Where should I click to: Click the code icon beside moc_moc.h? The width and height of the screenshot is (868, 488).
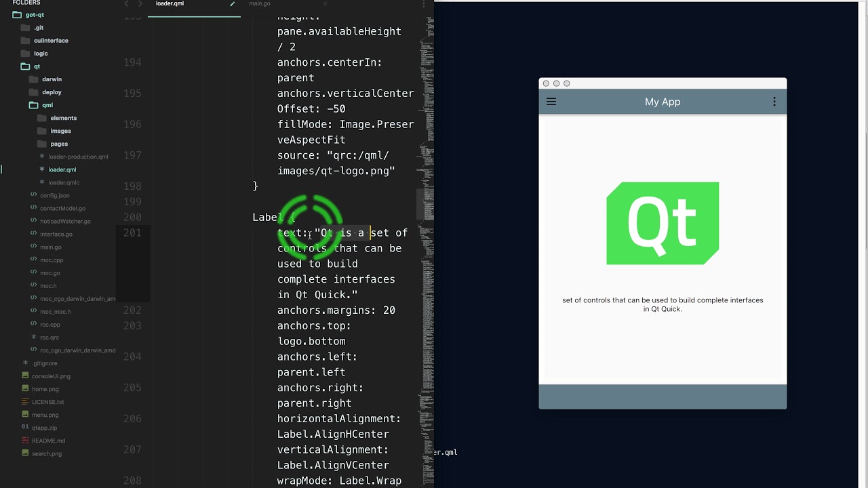[x=33, y=311]
